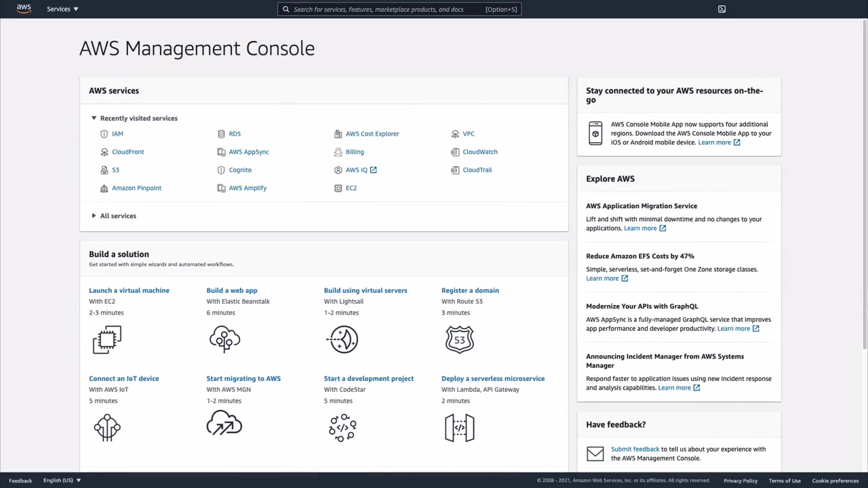
Task: Select Start a development project
Action: point(369,379)
